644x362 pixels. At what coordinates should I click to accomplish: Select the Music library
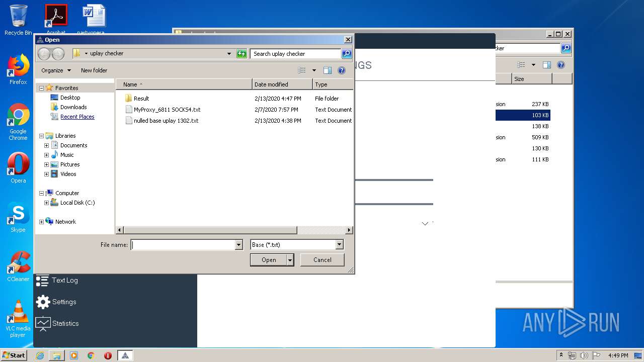coord(67,155)
